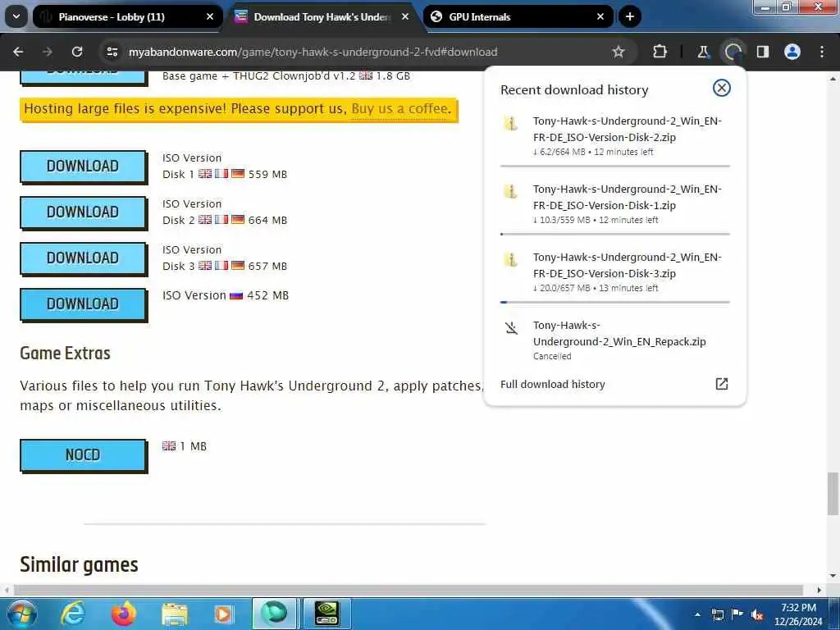
Task: Open the Action Center flag icon
Action: tap(737, 614)
